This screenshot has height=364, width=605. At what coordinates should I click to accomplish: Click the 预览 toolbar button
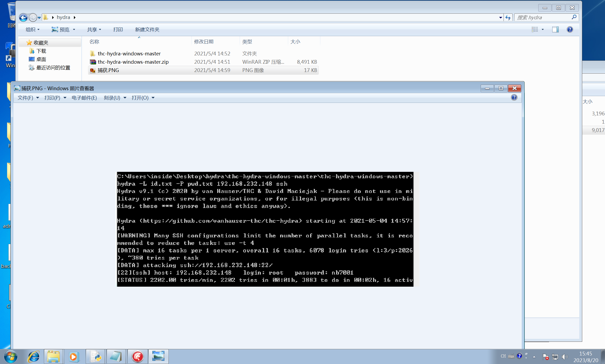[x=61, y=29]
